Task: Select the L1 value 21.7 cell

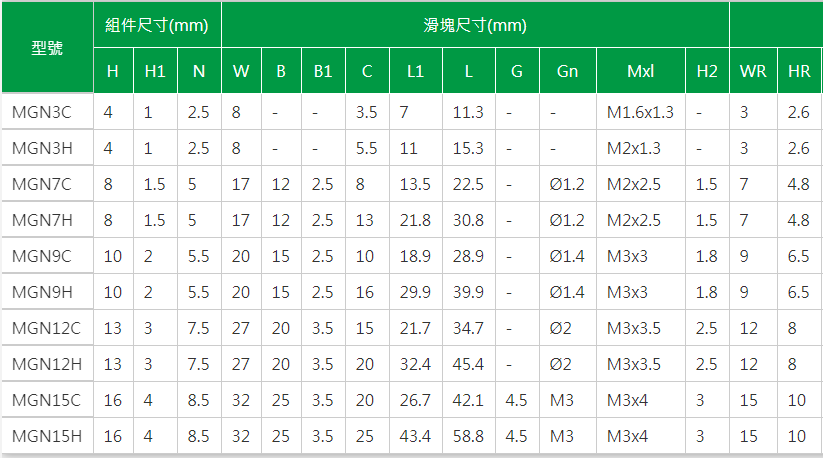Action: pos(416,328)
